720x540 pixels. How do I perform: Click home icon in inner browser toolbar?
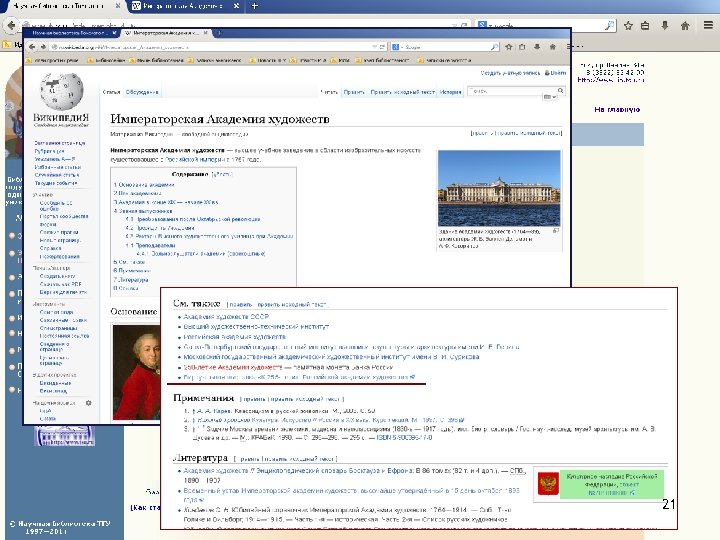click(x=552, y=47)
